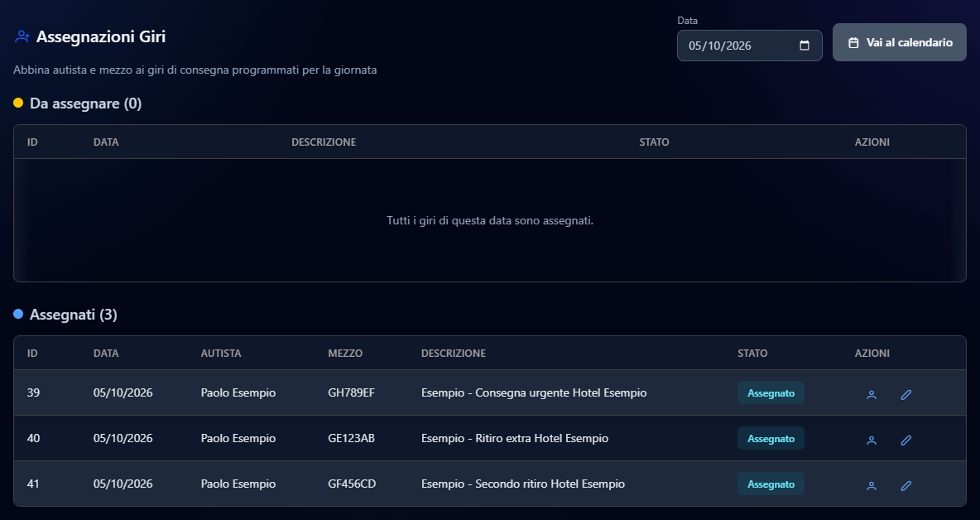Click the driver assignment icon for row 41
The width and height of the screenshot is (980, 520).
tap(872, 485)
